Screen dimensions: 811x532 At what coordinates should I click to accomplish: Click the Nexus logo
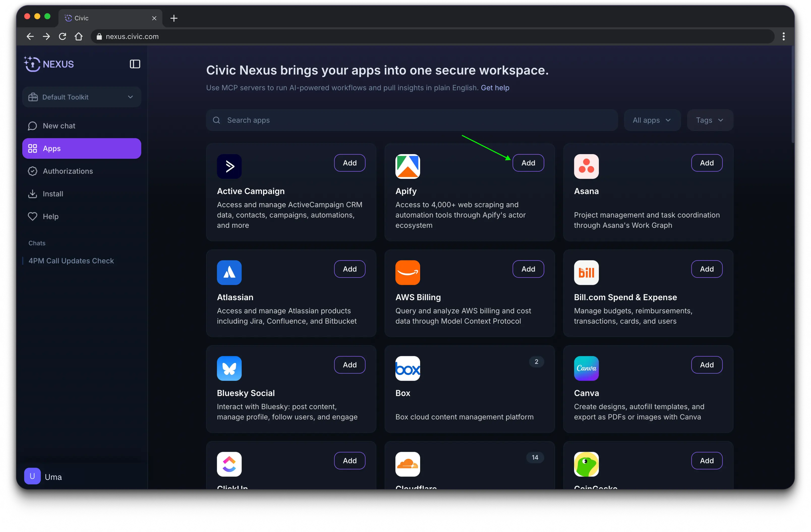pos(49,64)
